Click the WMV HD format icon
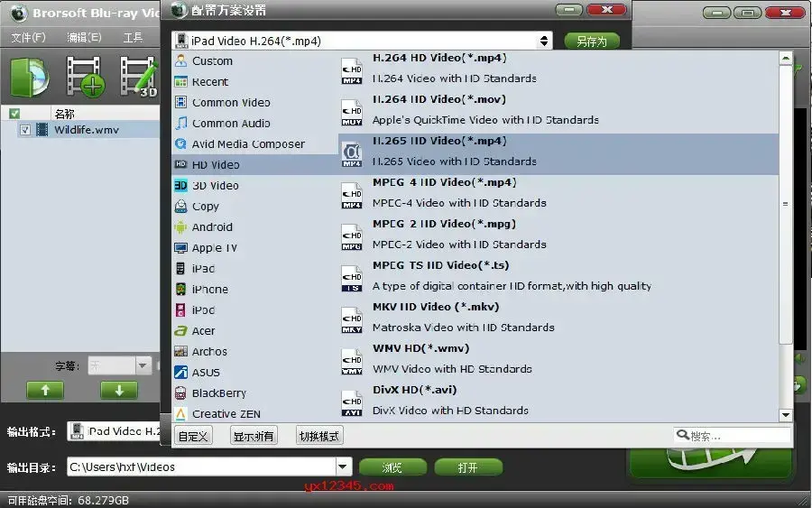The image size is (812, 508). pos(352,361)
